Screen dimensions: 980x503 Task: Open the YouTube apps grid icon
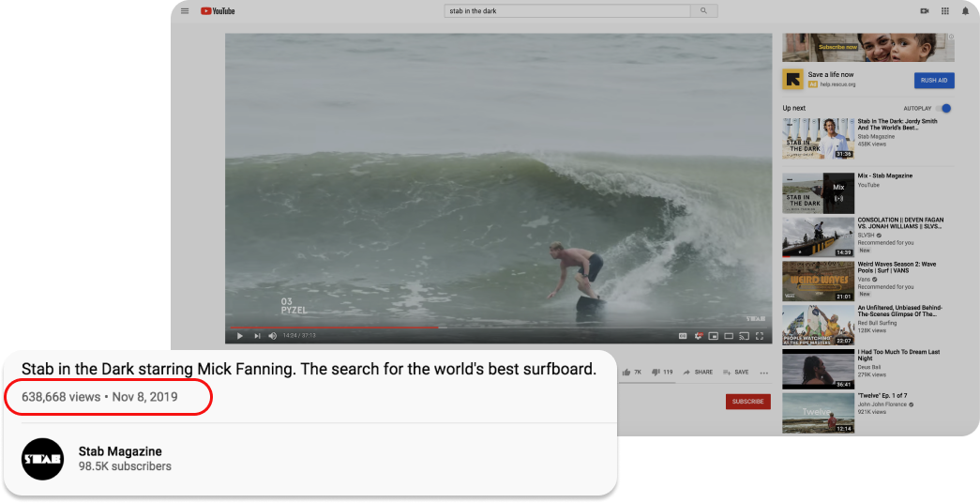[x=945, y=10]
